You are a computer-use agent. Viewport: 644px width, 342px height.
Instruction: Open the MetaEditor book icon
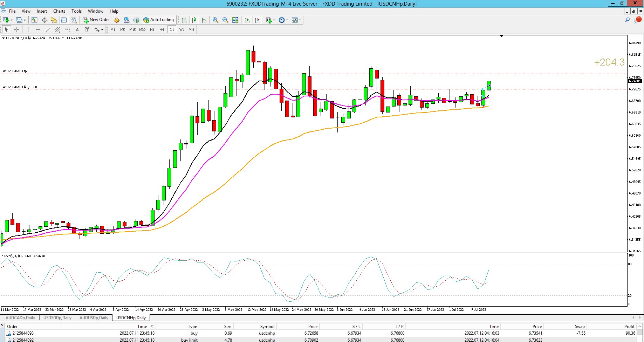[x=117, y=20]
